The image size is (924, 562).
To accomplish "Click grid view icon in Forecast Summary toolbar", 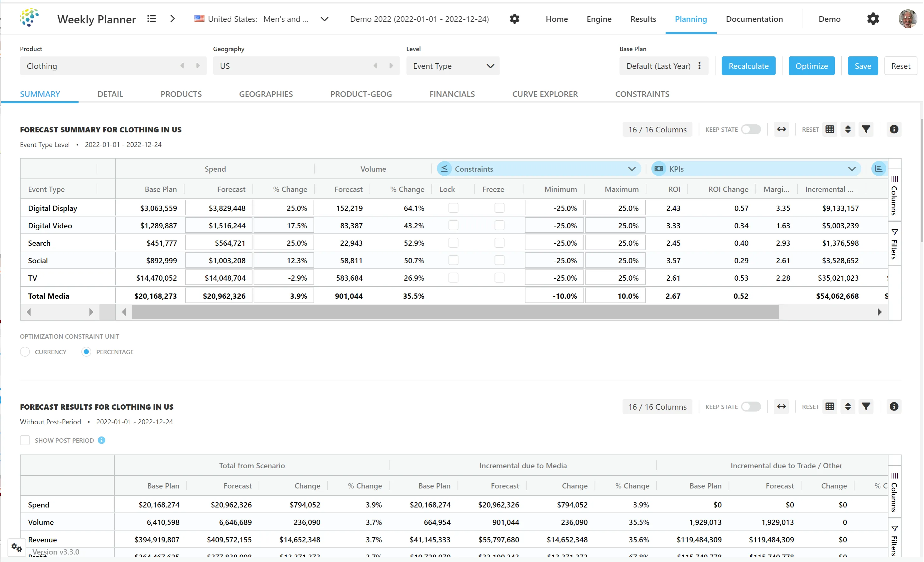I will (830, 129).
